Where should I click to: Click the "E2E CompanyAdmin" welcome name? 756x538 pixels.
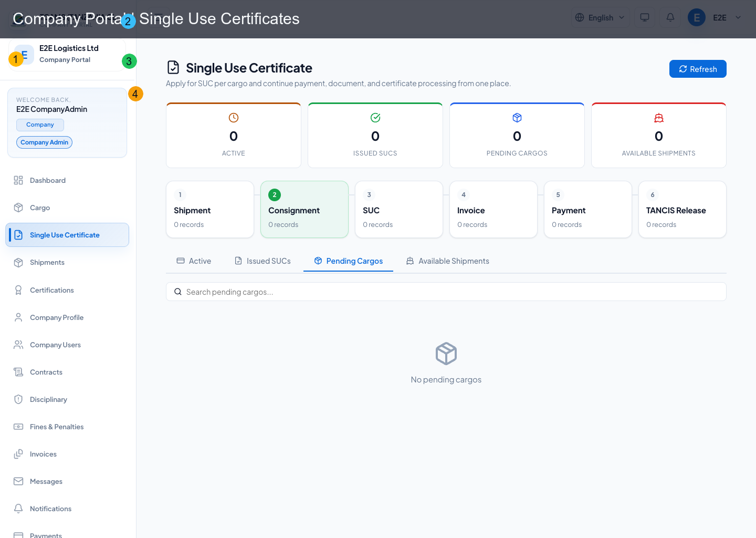[x=51, y=109]
